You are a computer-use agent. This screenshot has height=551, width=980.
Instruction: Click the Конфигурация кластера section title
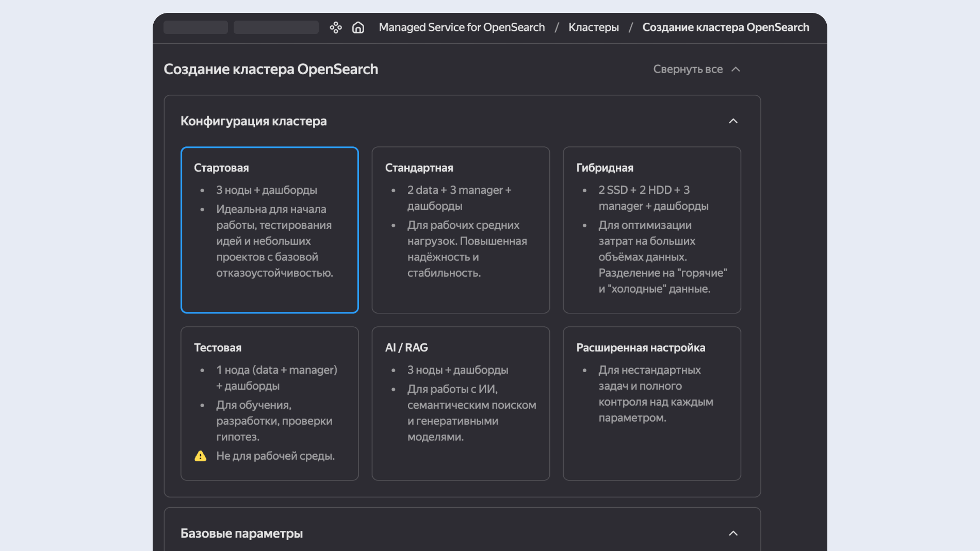[253, 121]
